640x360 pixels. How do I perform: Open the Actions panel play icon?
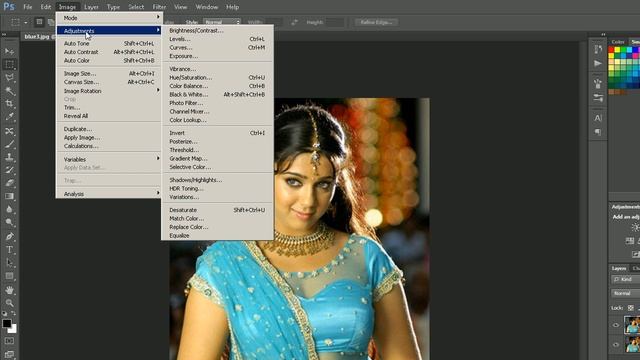[598, 63]
